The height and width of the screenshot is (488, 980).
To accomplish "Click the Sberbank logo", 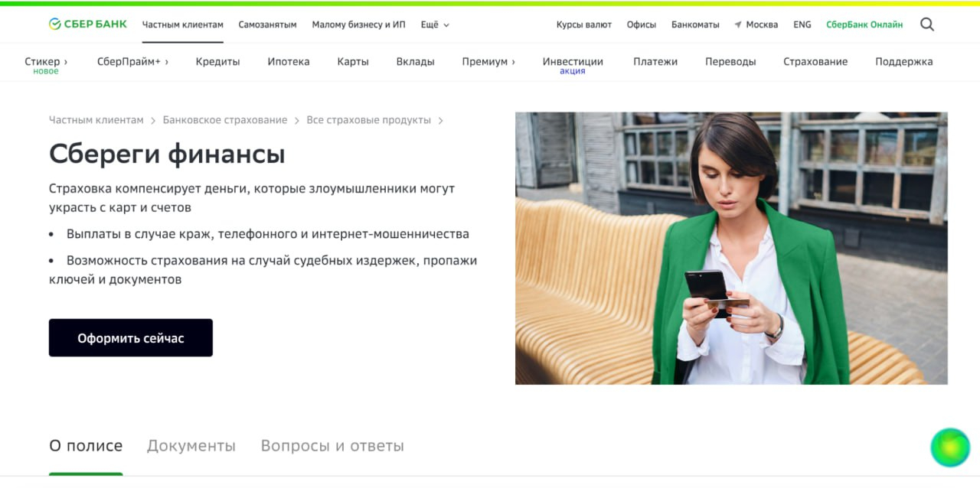I will (88, 24).
